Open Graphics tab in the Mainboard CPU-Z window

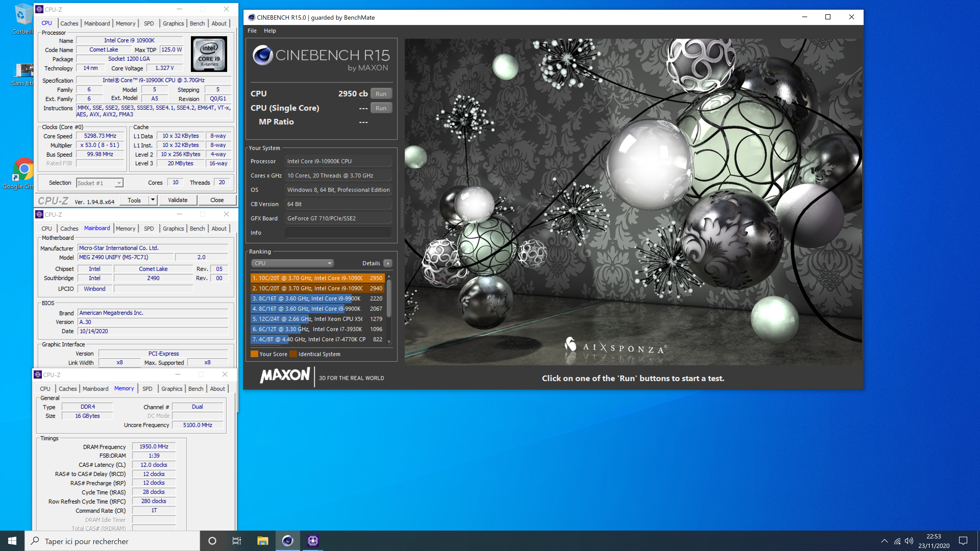[x=173, y=229]
